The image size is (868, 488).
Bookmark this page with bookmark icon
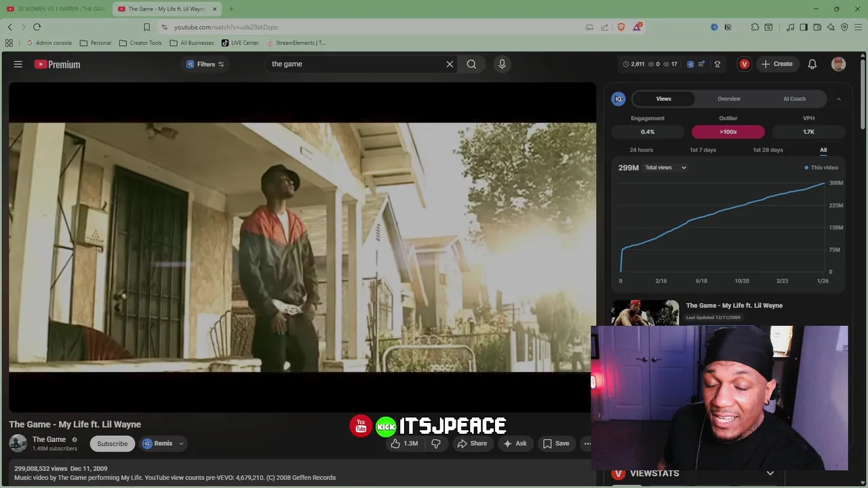pyautogui.click(x=146, y=27)
